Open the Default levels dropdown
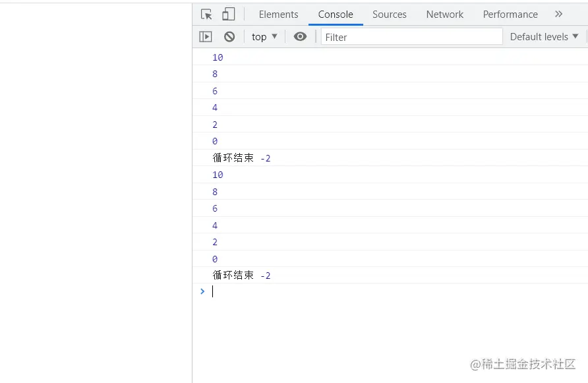The width and height of the screenshot is (588, 383). pyautogui.click(x=544, y=37)
